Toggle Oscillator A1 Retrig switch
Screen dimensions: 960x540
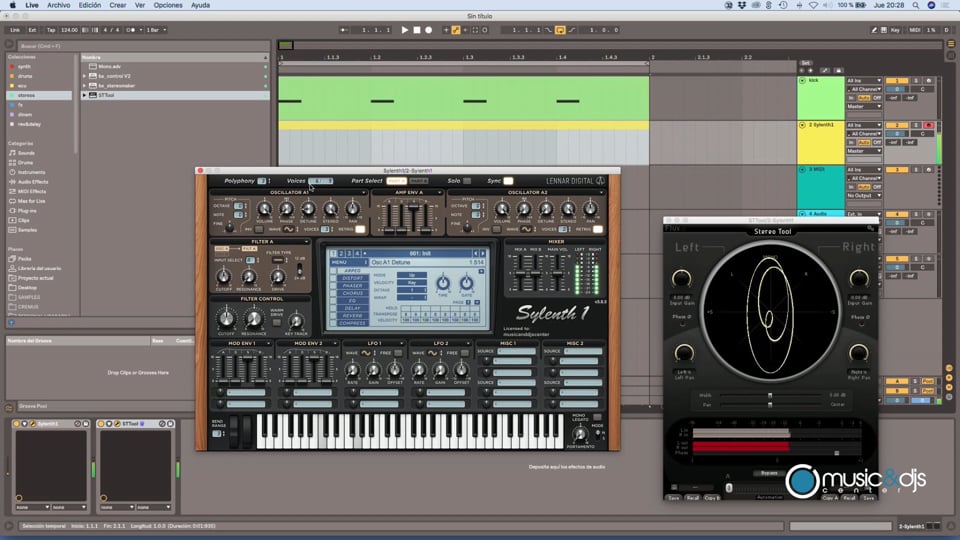360,230
